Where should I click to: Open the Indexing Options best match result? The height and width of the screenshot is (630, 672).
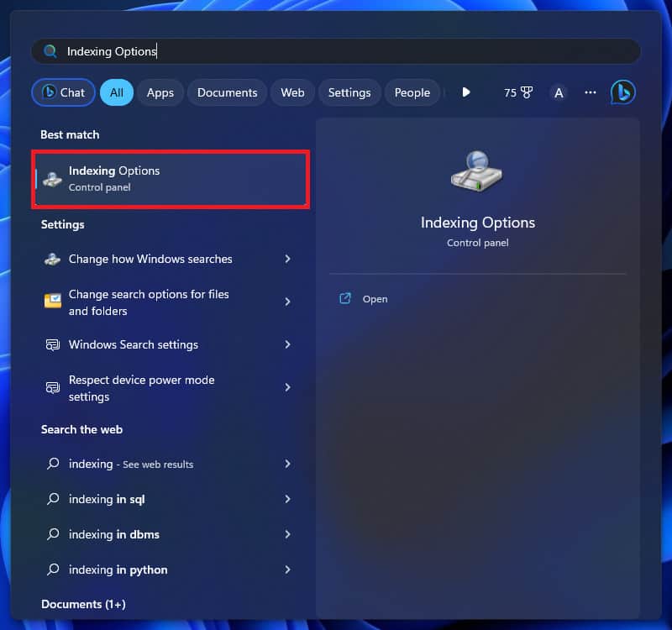click(171, 179)
